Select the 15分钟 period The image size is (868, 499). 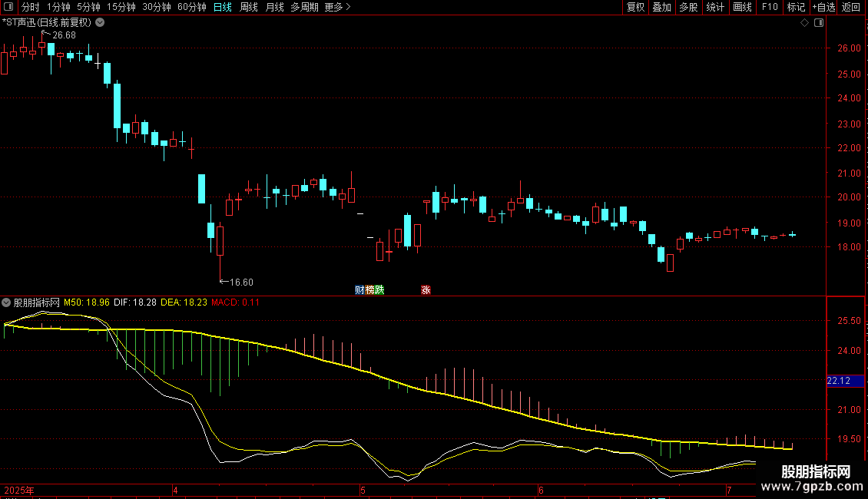pos(121,7)
